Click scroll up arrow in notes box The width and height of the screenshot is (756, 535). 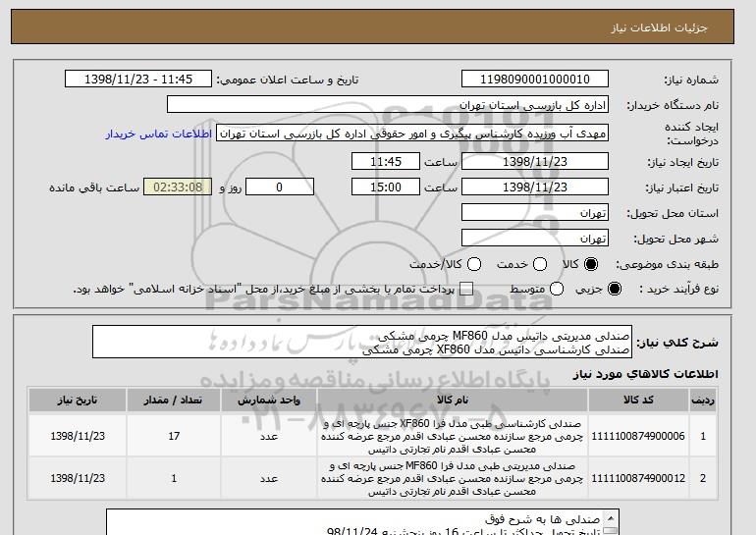pos(611,518)
